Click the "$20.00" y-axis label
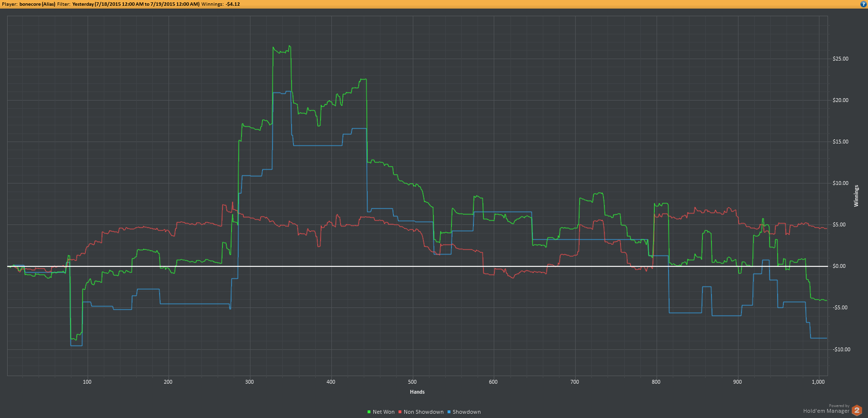 840,100
